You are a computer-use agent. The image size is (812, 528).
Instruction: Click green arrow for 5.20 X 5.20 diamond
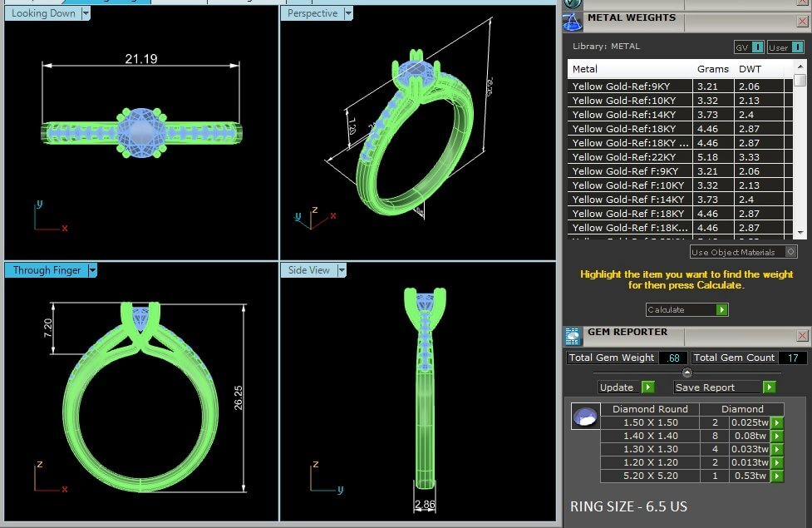click(x=777, y=476)
